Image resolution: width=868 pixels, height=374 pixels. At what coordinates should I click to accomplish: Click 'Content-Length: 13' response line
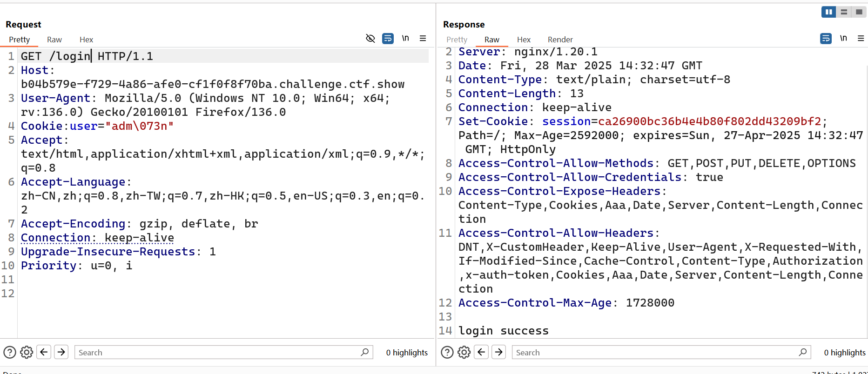(x=521, y=93)
